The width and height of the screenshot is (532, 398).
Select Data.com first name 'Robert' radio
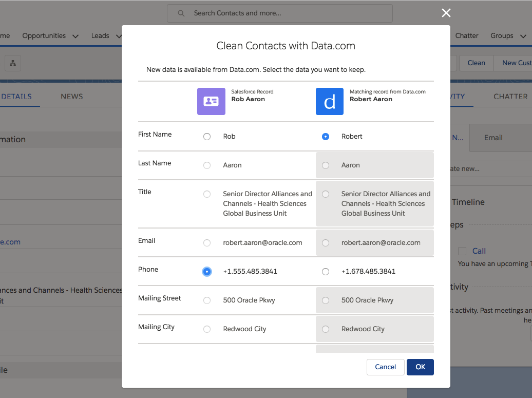click(325, 137)
